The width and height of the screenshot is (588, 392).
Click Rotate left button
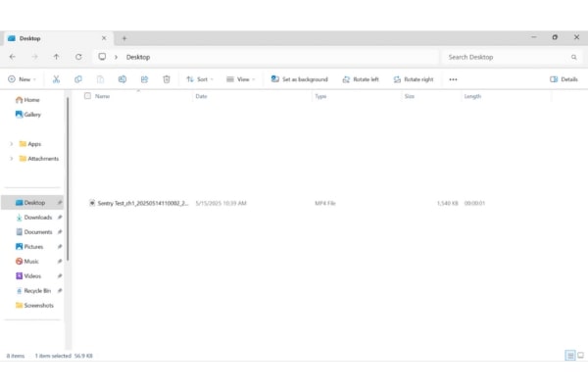pos(361,79)
